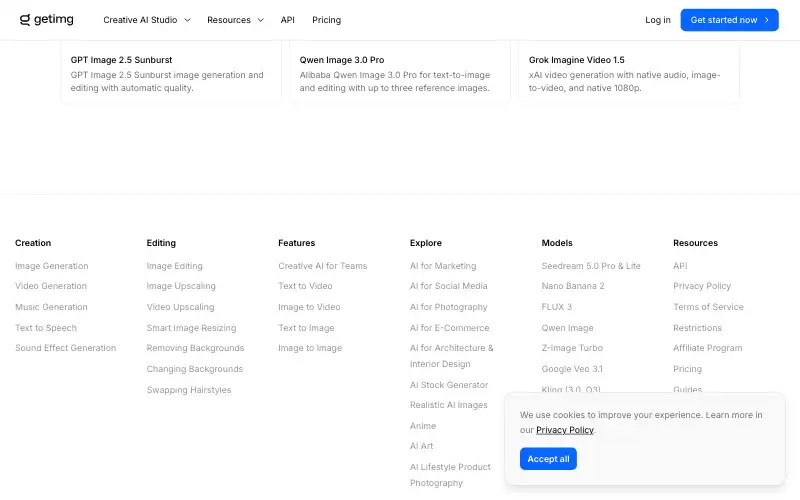Open Privacy Policy in footer Resources

(702, 286)
